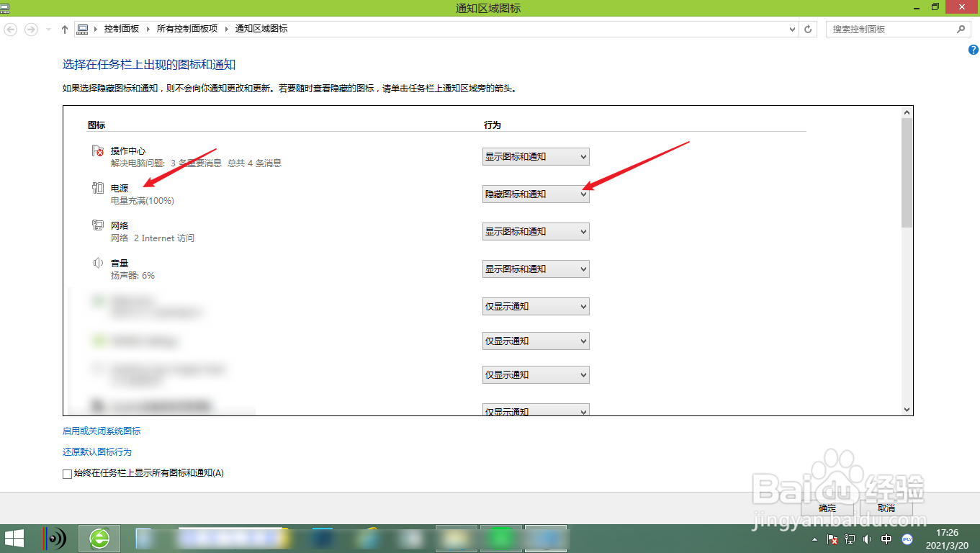Open 电源 behavior dropdown
980x553 pixels.
coord(536,194)
